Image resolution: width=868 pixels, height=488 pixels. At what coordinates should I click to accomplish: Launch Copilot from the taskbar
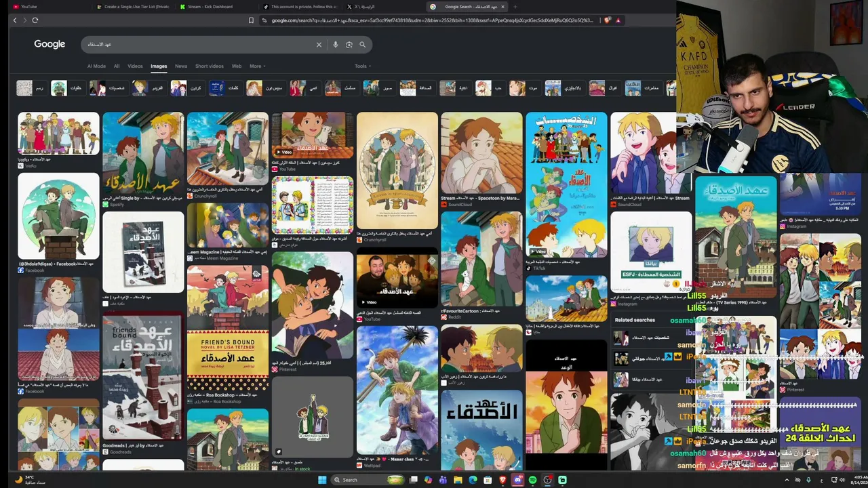(428, 480)
